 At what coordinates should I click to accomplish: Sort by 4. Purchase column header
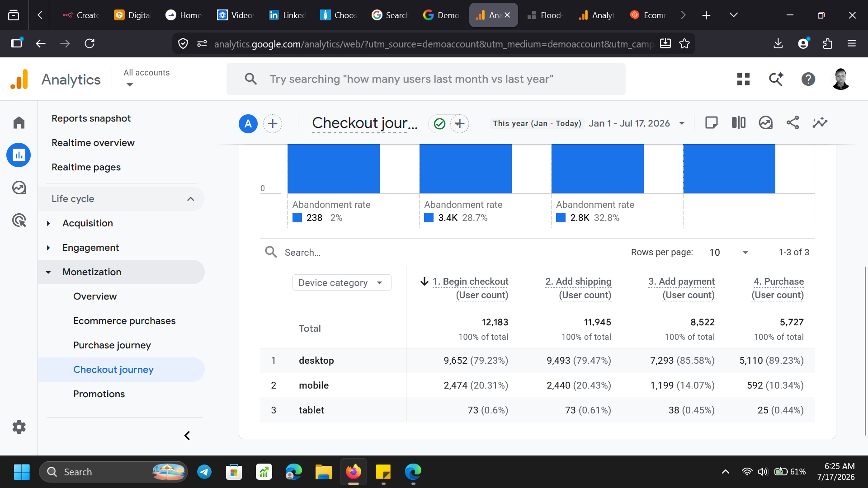click(778, 288)
